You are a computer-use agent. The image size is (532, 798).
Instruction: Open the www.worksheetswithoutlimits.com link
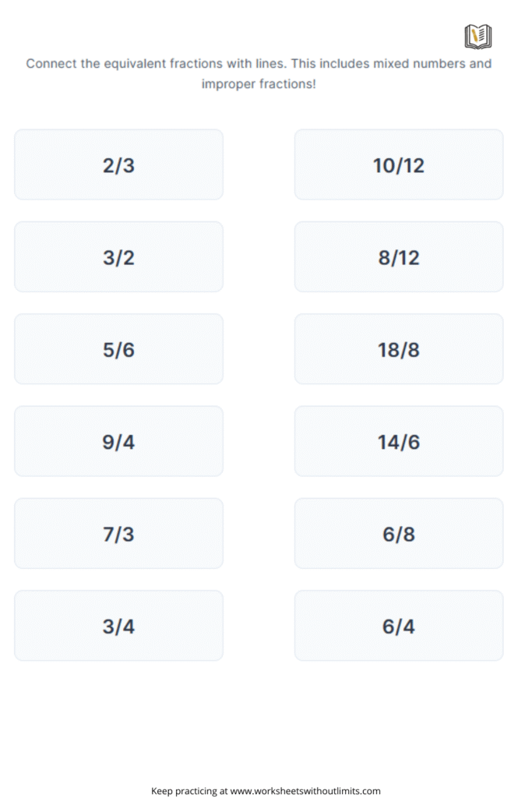point(305,791)
